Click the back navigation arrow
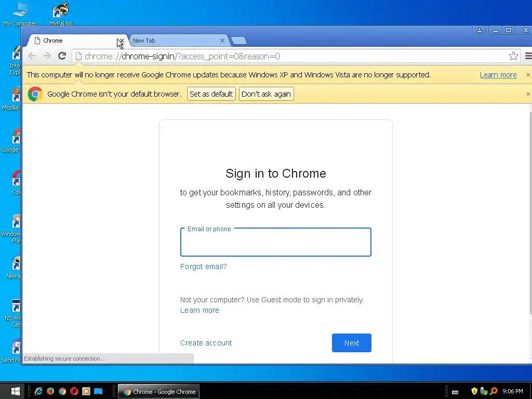Viewport: 532px width, 399px height. tap(32, 56)
